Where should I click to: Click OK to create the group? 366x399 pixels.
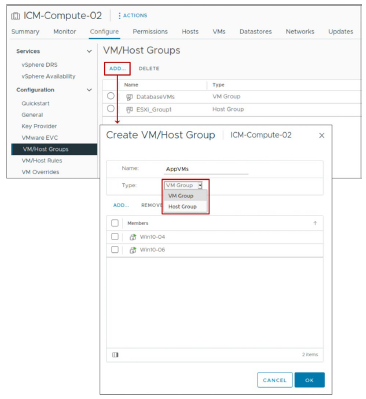tap(309, 380)
